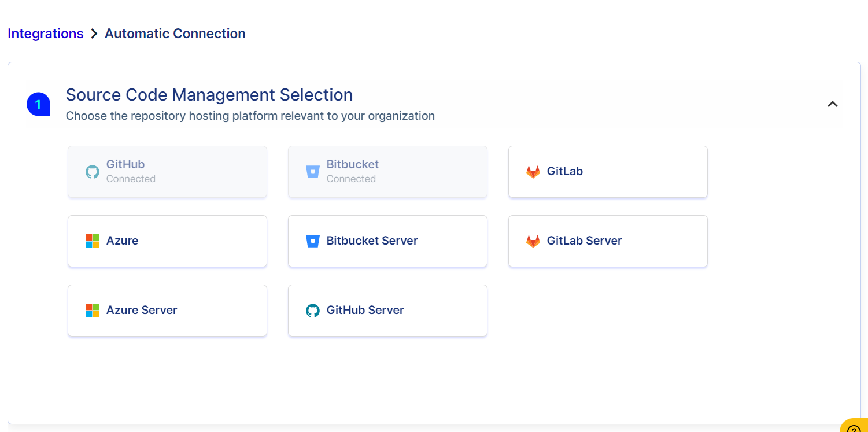Click the 'Choose the repository hosting platform' subtitle
Viewport: 868px width, 432px height.
click(x=250, y=116)
